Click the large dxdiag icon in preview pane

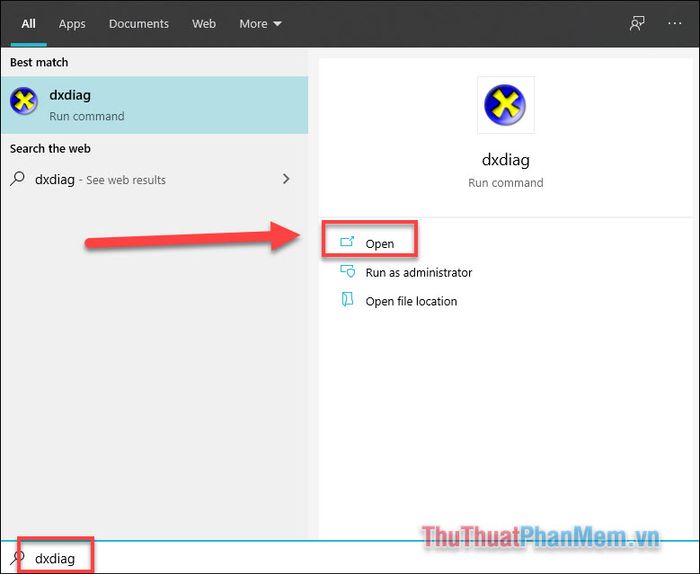[x=505, y=105]
